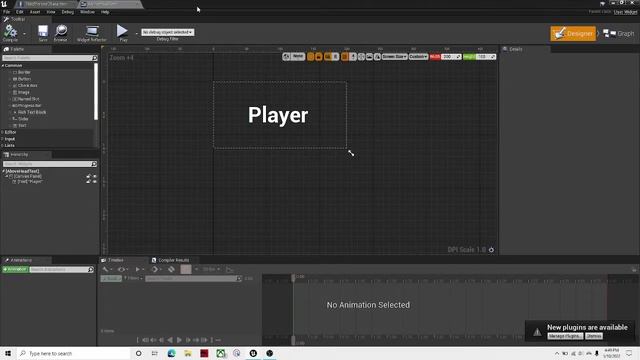640x360 pixels.
Task: Toggle first orange layout option in viewport
Action: 311,57
